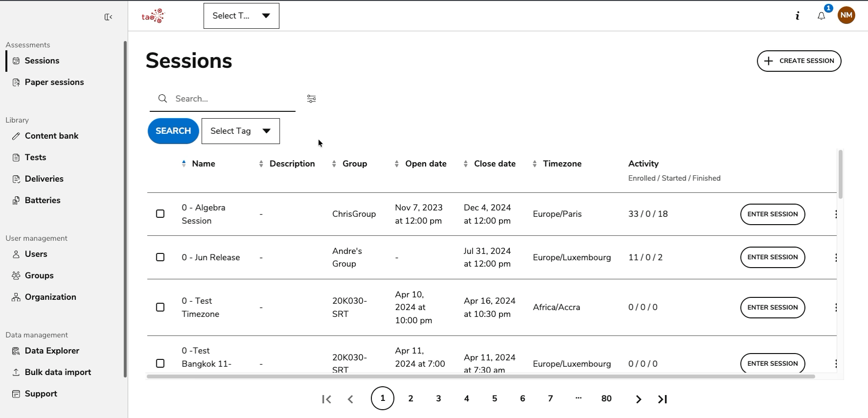The image size is (868, 418).
Task: Open the notifications bell
Action: point(821,16)
